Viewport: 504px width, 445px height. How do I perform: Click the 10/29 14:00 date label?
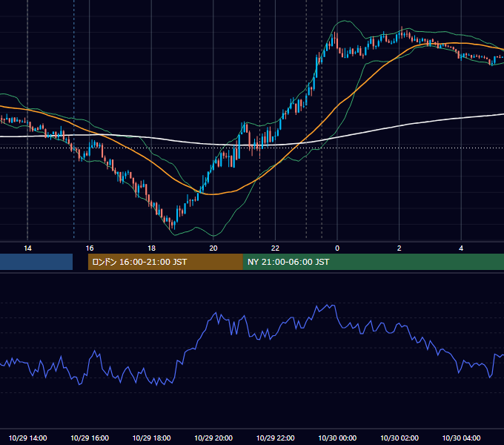click(27, 438)
